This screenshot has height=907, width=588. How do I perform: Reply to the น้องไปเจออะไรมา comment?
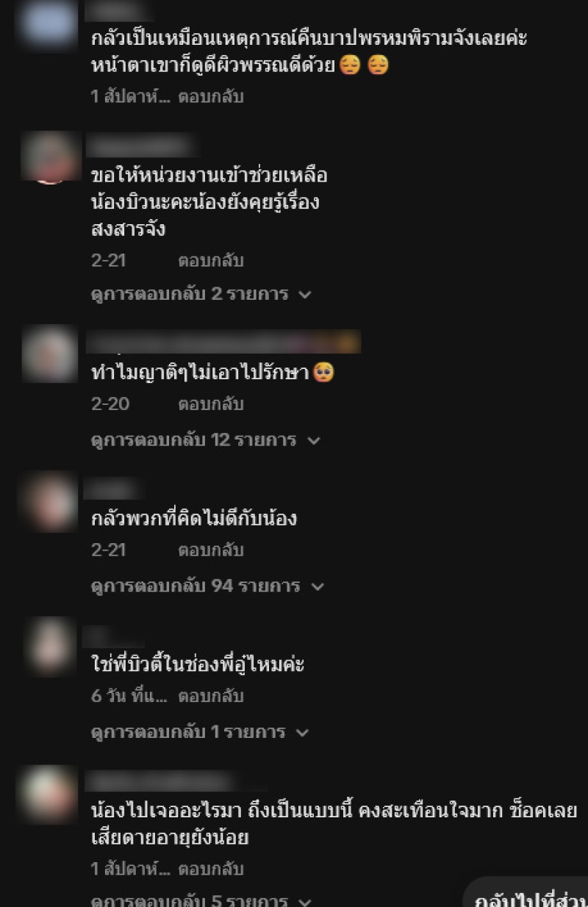click(211, 869)
